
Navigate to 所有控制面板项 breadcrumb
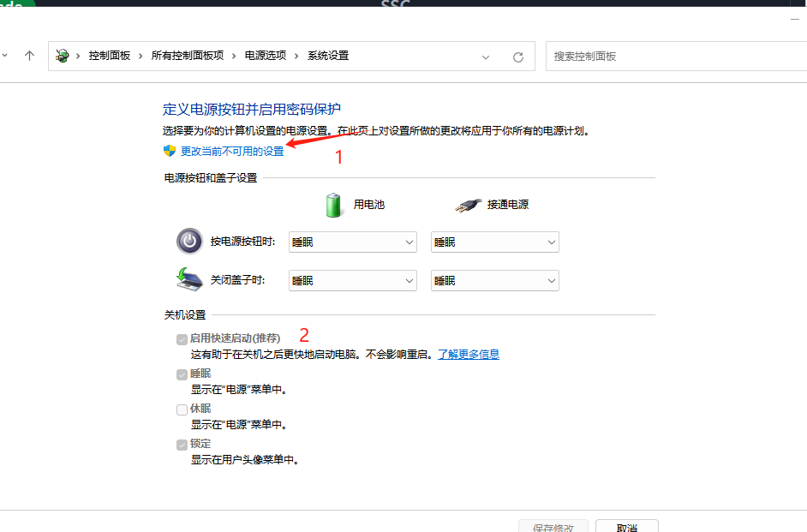point(188,56)
